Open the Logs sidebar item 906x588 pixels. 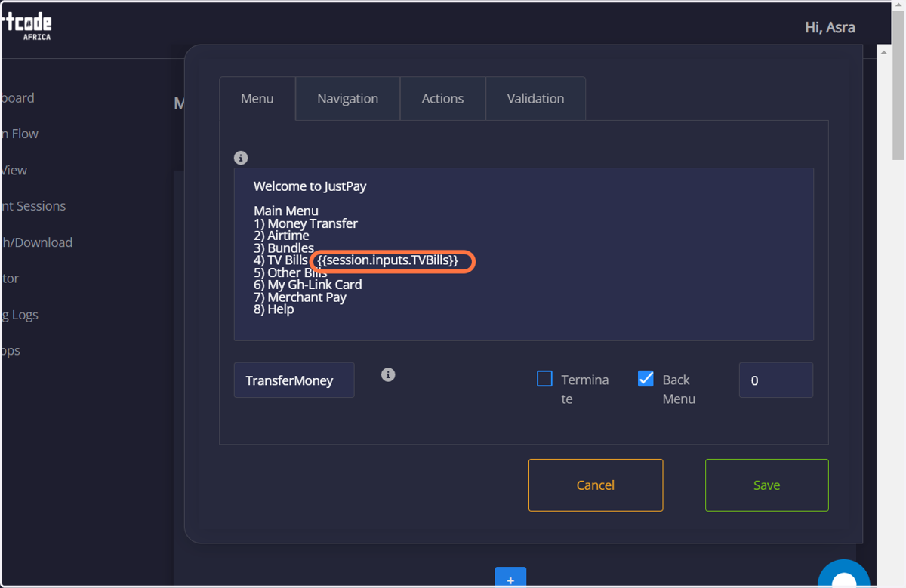coord(20,315)
